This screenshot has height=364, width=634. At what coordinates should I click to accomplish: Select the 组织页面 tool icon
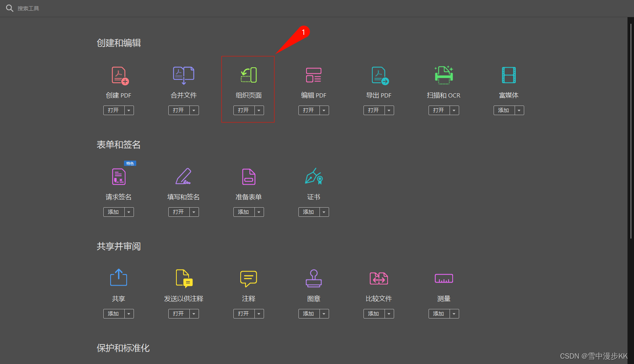[249, 75]
